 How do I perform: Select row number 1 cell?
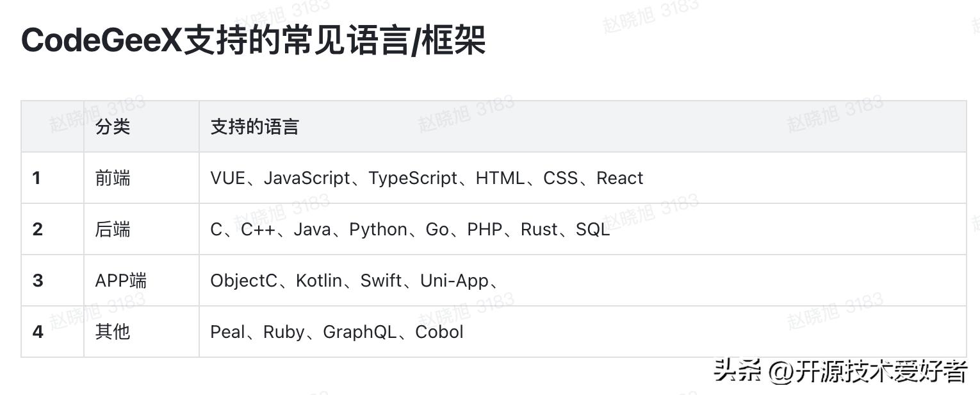click(x=37, y=178)
